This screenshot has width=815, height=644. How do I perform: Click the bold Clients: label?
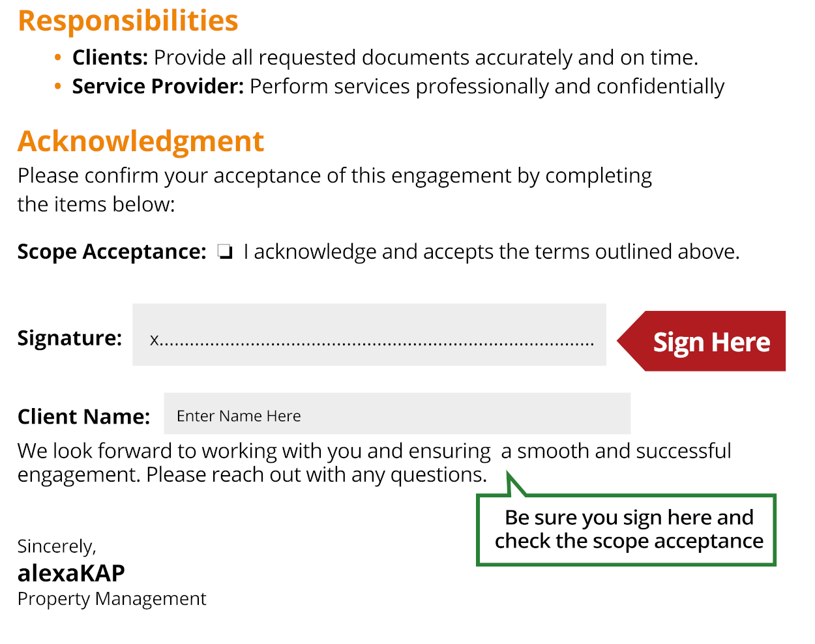pyautogui.click(x=110, y=58)
